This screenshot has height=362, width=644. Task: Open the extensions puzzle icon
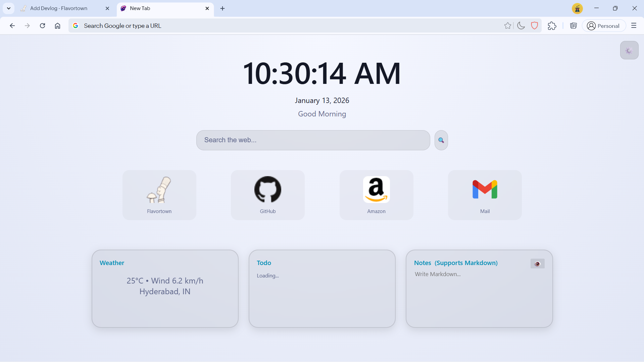[x=552, y=26]
